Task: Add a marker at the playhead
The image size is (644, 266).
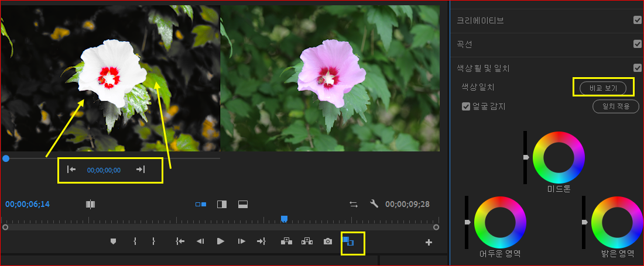Action: pos(114,241)
